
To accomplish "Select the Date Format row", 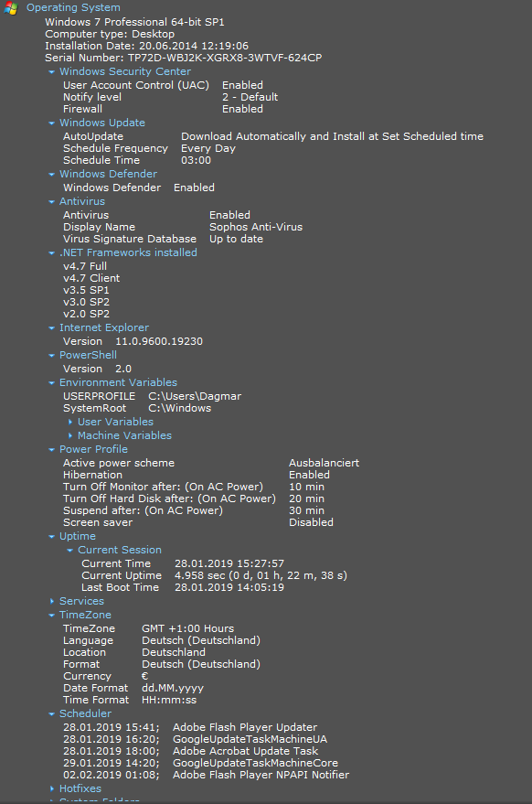I will click(x=133, y=688).
